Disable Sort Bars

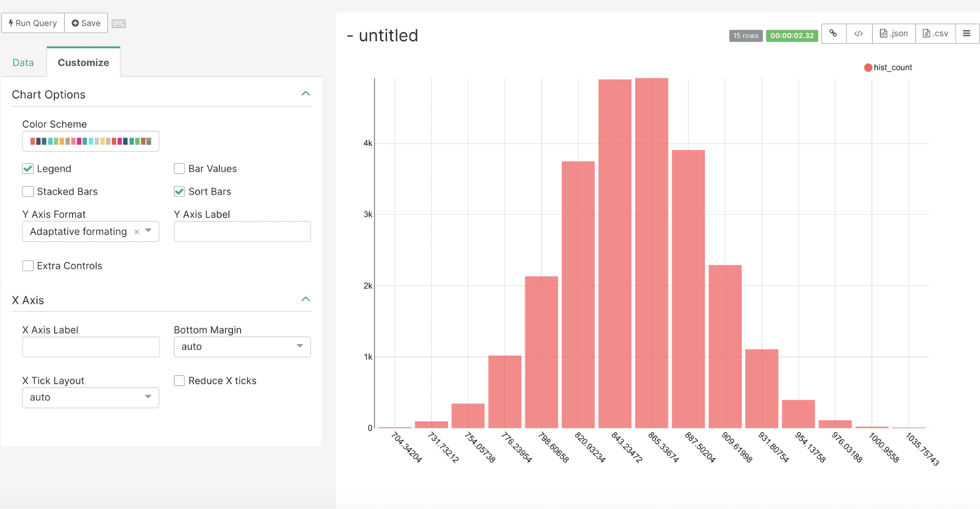[179, 192]
